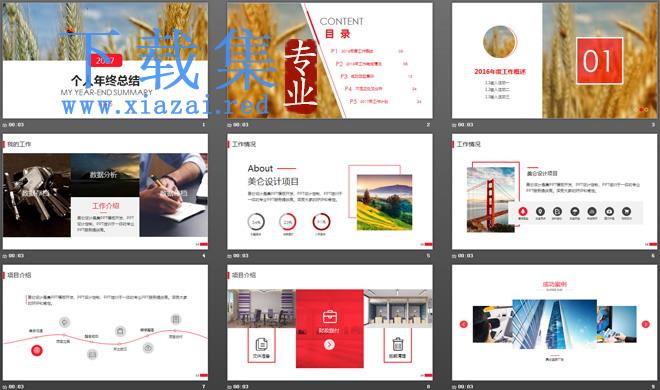Click the shopping cart icon in bridge slide row
This screenshot has width=660, height=390.
coord(626,211)
